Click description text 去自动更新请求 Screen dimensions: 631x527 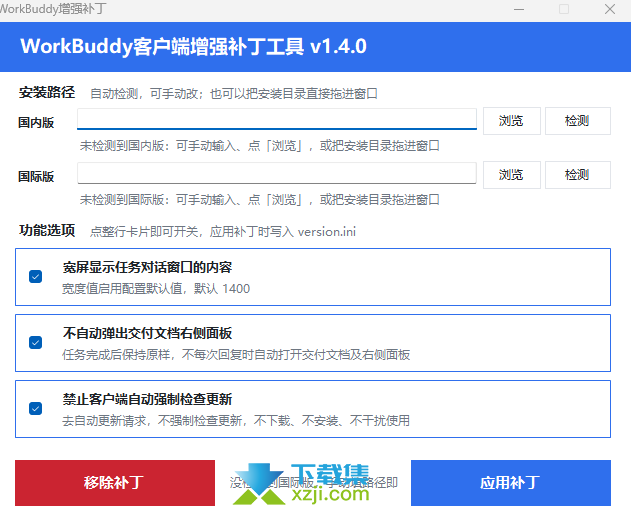pyautogui.click(x=104, y=421)
